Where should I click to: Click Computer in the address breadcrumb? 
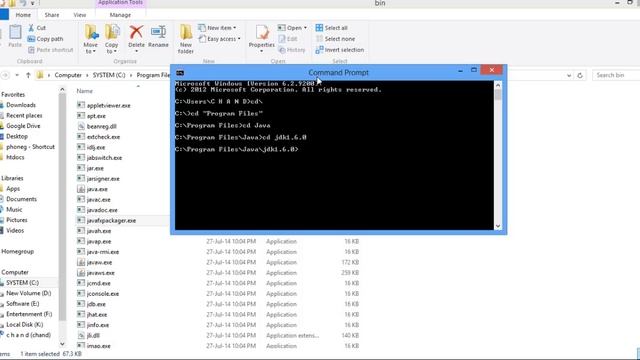[68, 75]
